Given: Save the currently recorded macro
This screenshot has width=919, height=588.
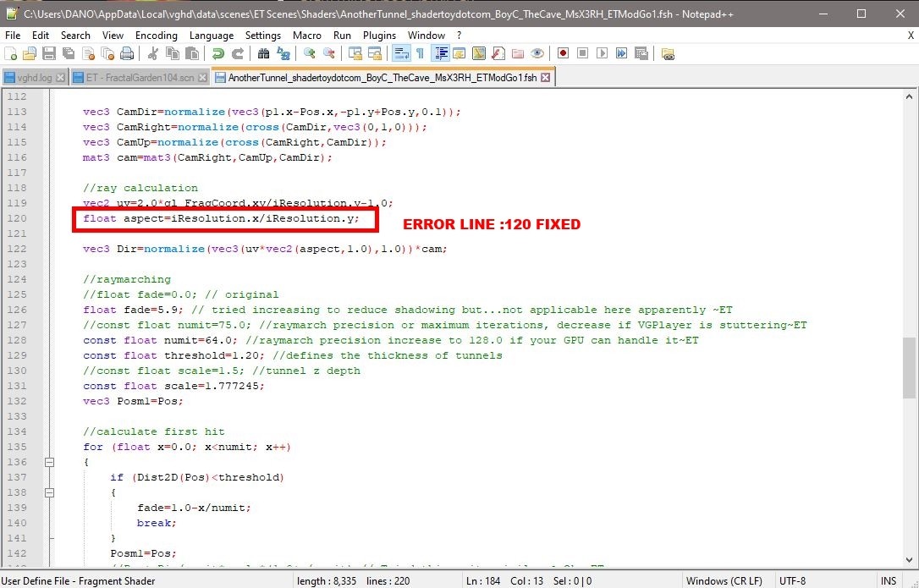Looking at the screenshot, I should coord(641,54).
